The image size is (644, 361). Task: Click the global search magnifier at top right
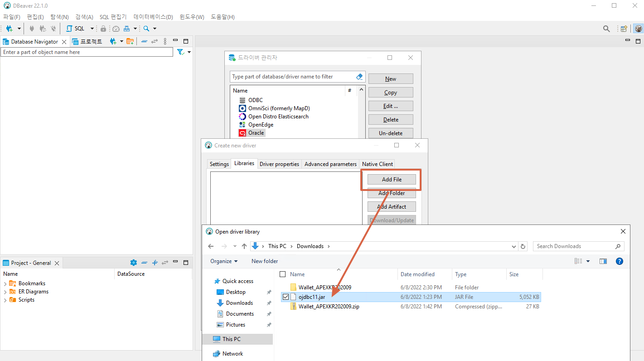tap(606, 29)
